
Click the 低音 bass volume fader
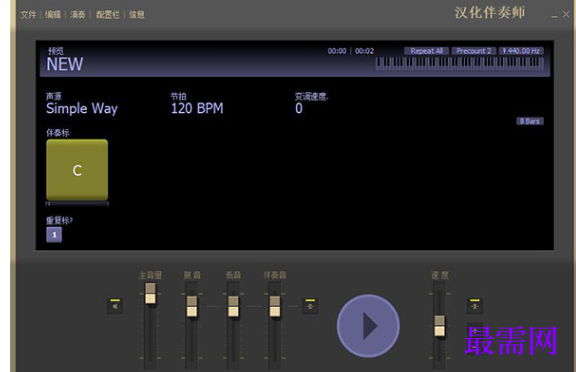(233, 306)
